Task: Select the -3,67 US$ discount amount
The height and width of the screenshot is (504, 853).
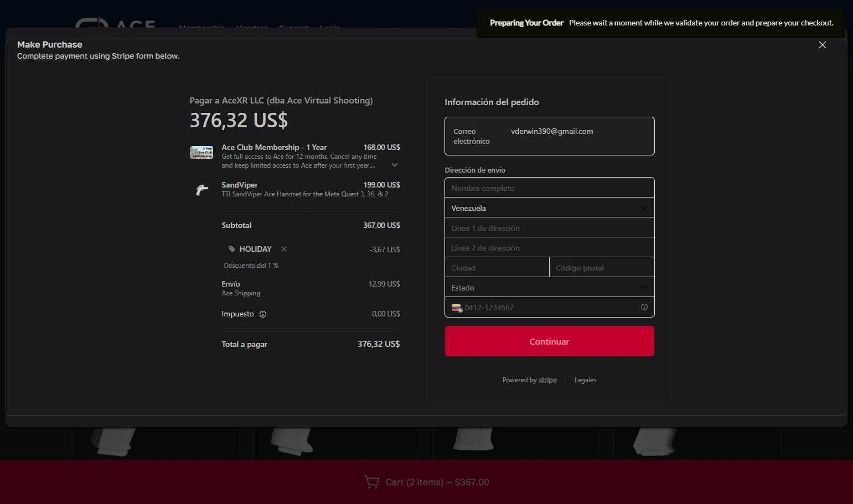Action: 385,250
